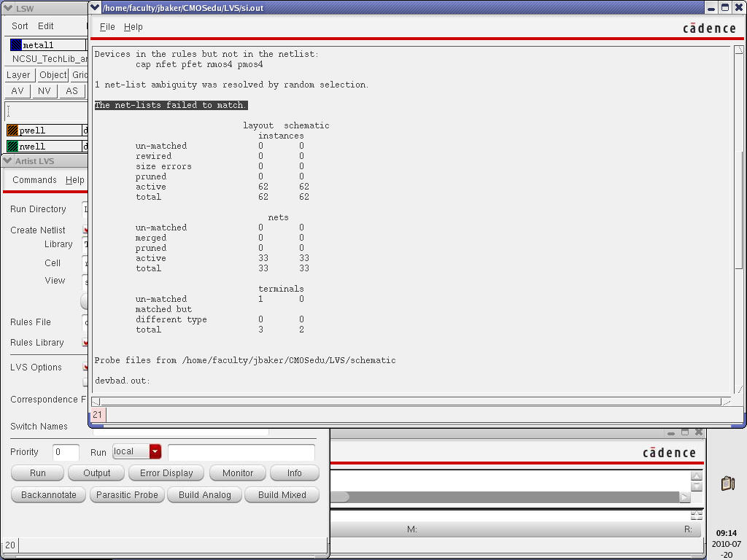Image resolution: width=747 pixels, height=560 pixels.
Task: Click the Backannotate button
Action: (49, 495)
